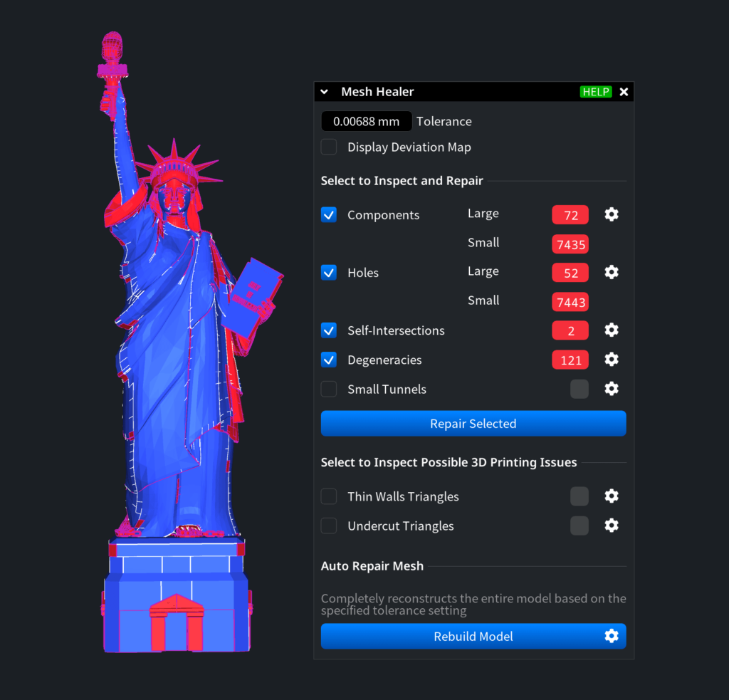Collapse the Mesh Healer panel chevron
This screenshot has height=700, width=729.
click(x=325, y=92)
